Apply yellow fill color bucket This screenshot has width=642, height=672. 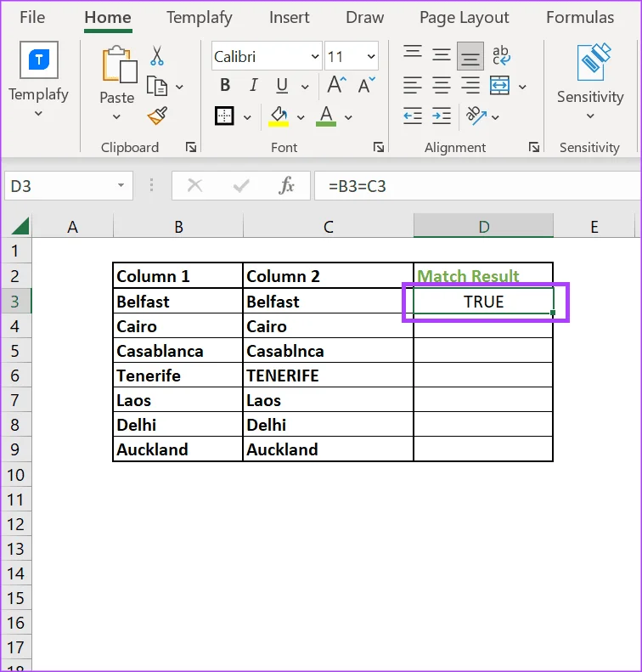(x=279, y=116)
